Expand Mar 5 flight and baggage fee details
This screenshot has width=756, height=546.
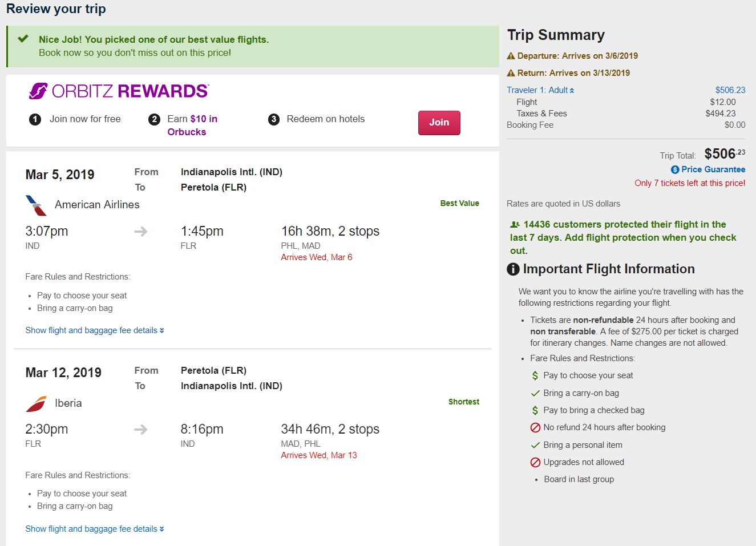coord(95,330)
